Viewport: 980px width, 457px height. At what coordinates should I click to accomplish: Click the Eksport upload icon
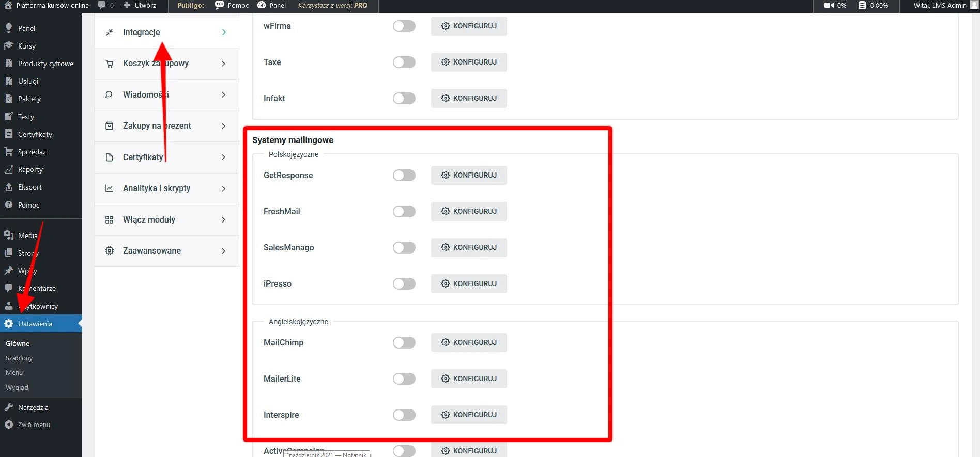9,187
